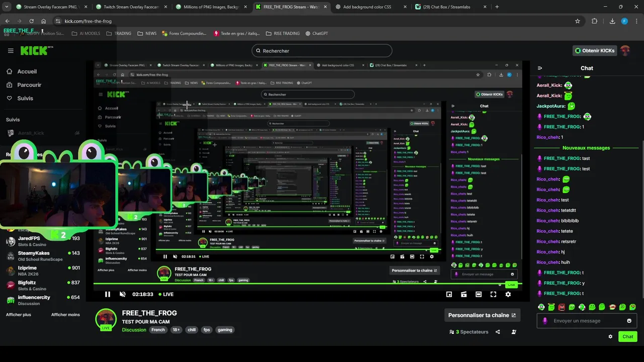Image resolution: width=644 pixels, height=362 pixels.
Task: Unmute the stream volume
Action: (122, 294)
